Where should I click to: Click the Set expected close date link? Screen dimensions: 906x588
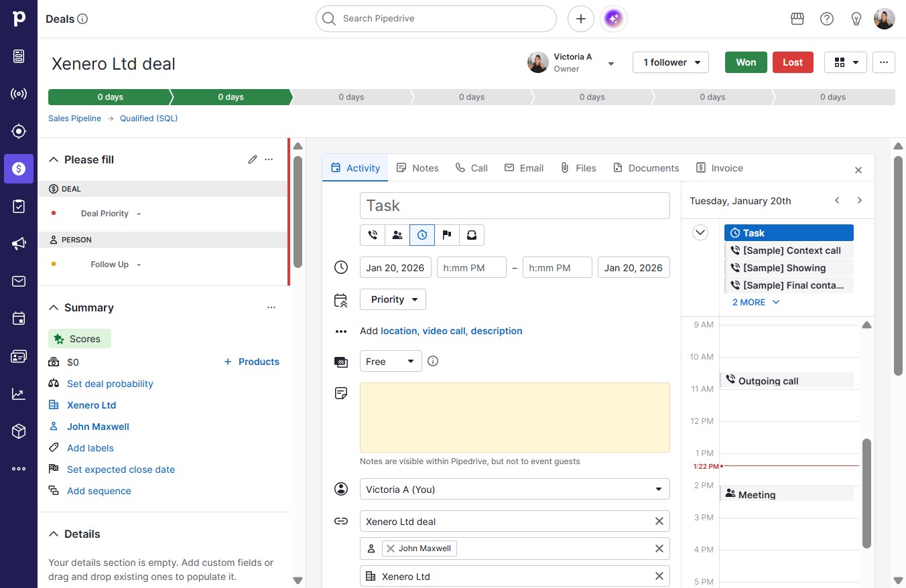[121, 469]
